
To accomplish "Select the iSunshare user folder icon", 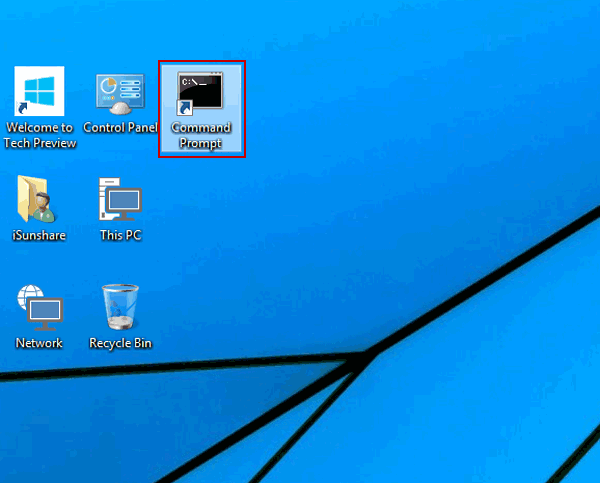I will (36, 199).
